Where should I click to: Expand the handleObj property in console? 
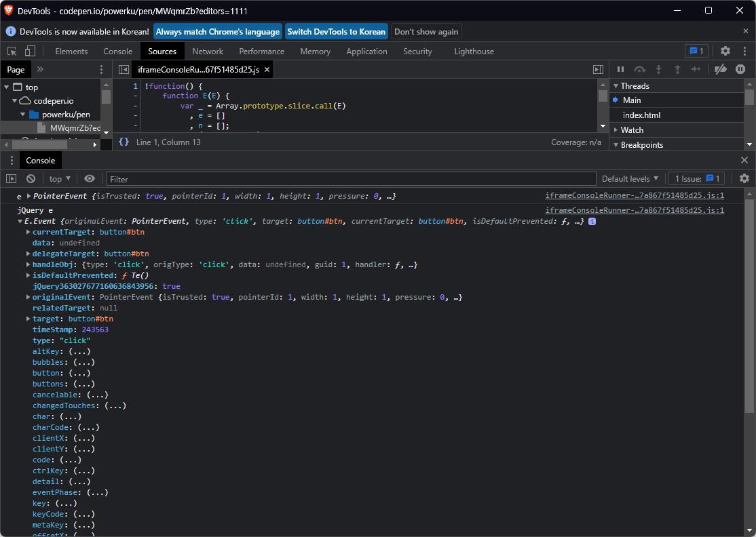[29, 265]
